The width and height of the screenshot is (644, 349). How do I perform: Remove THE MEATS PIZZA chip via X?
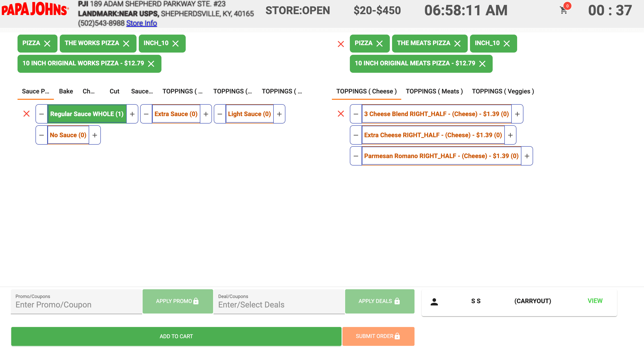pyautogui.click(x=457, y=44)
